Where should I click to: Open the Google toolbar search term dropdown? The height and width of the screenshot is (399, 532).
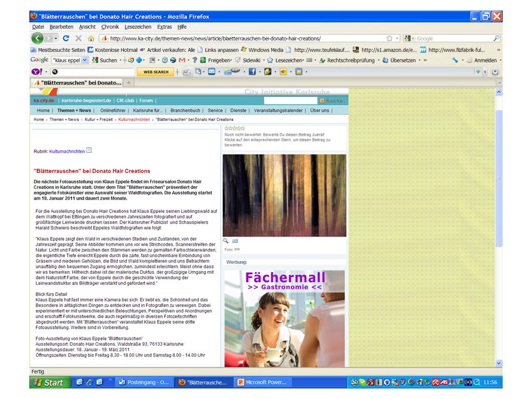click(x=85, y=60)
